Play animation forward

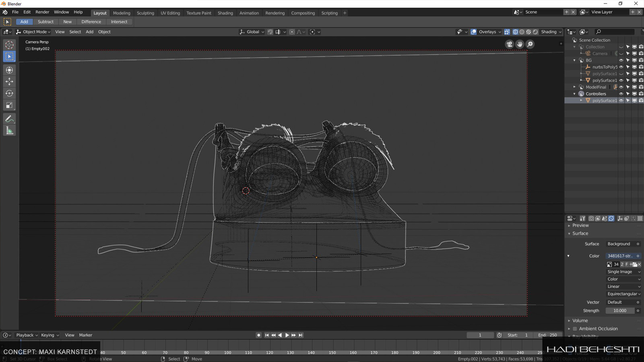click(287, 335)
